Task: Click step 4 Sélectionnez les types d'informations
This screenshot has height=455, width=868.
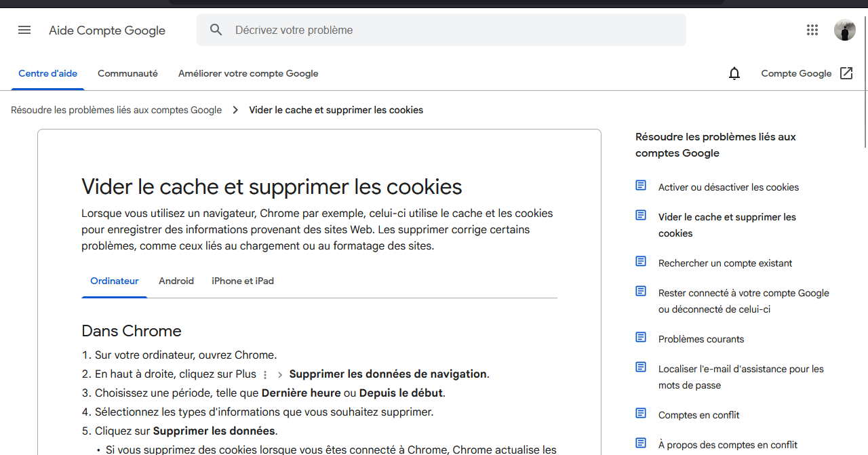Action: coord(264,412)
